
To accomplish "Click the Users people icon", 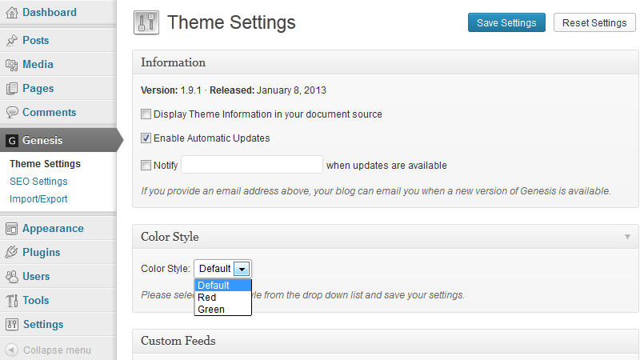I will 12,276.
